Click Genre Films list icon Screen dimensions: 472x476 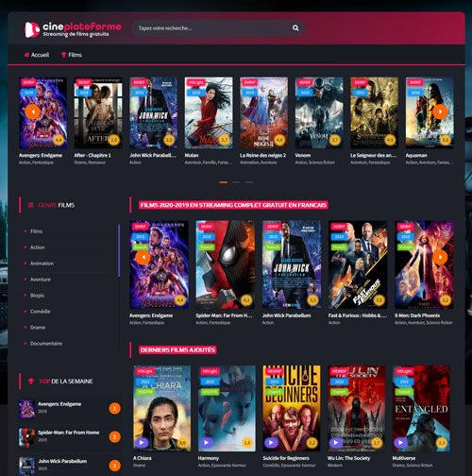coord(31,205)
